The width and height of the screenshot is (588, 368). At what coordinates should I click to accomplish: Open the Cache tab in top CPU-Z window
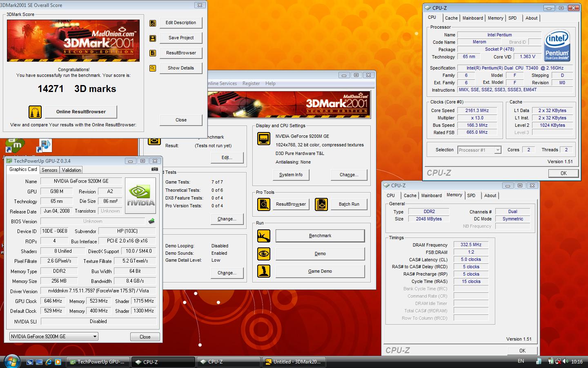451,18
